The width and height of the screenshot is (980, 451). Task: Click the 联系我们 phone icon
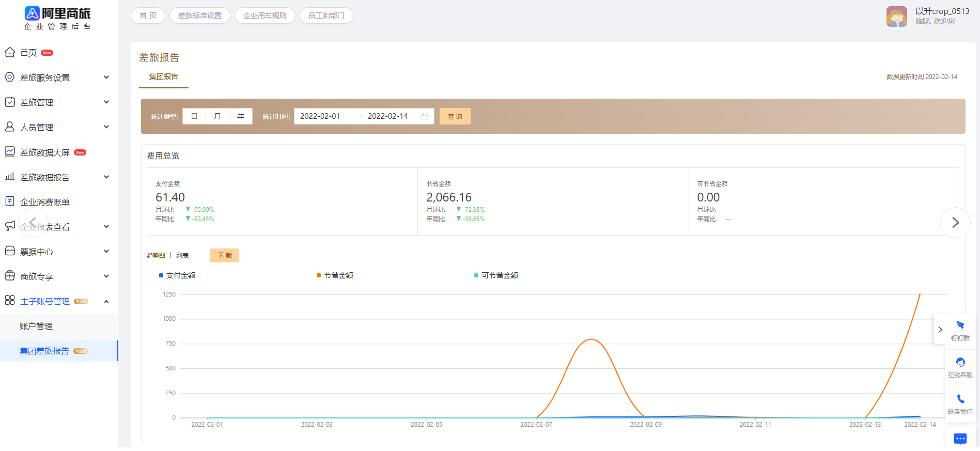(960, 399)
